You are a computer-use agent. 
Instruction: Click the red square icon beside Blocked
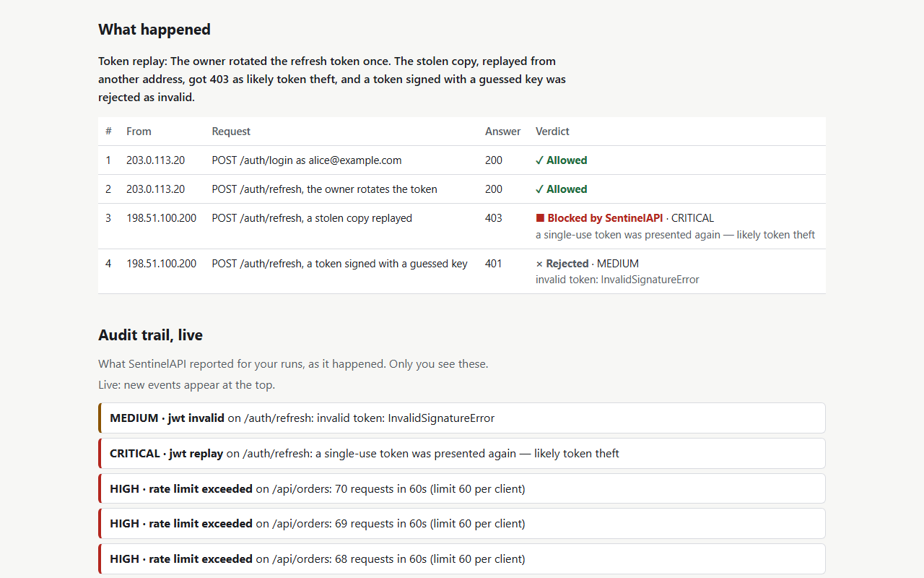coord(540,218)
